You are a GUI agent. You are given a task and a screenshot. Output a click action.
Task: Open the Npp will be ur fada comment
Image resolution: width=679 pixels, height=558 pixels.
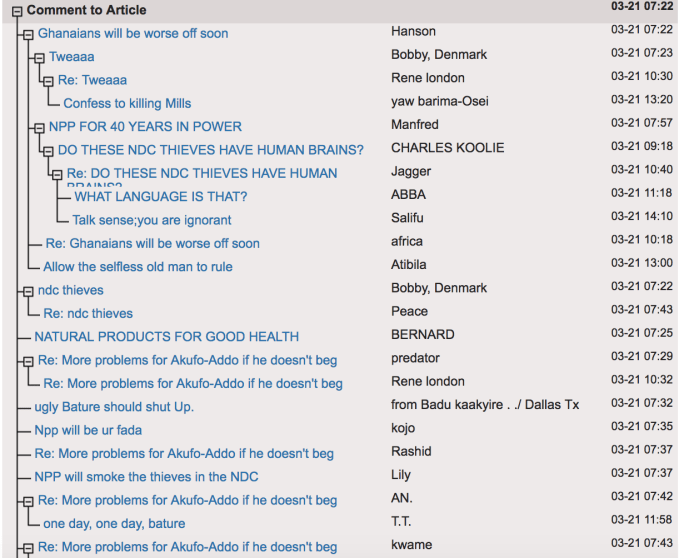pos(88,430)
